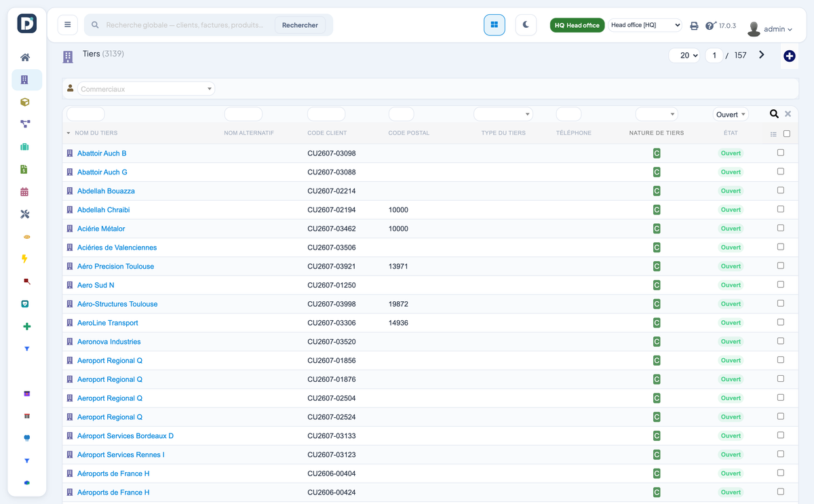Viewport: 814px width, 504px height.
Task: Open the Abattoir Auch G tiers link
Action: coord(102,172)
